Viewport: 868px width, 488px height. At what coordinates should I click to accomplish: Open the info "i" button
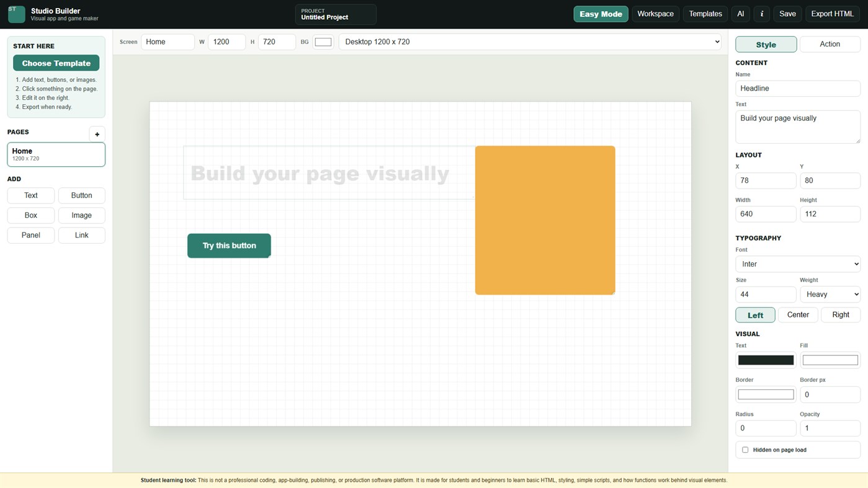pyautogui.click(x=762, y=14)
